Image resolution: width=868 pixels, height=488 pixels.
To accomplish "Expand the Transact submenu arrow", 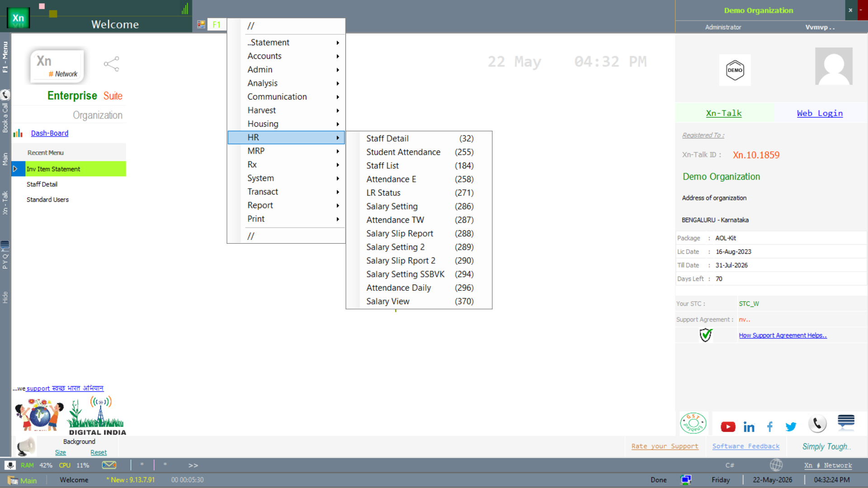I will point(338,192).
